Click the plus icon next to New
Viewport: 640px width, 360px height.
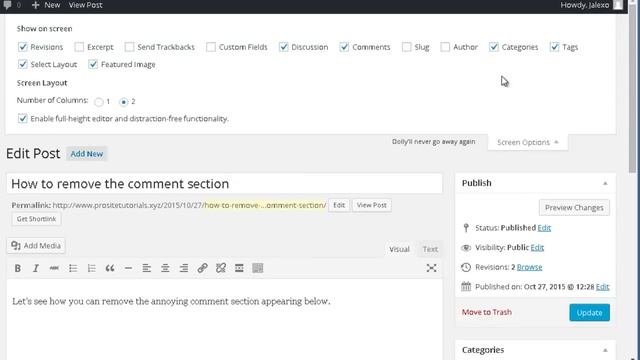tap(36, 5)
